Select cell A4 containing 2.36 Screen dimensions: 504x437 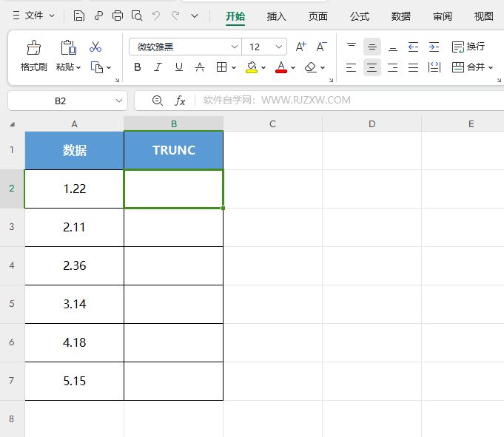coord(74,265)
